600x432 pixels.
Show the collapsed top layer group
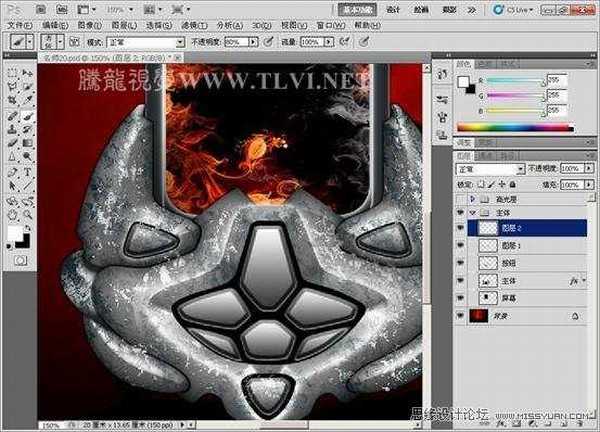(x=460, y=199)
